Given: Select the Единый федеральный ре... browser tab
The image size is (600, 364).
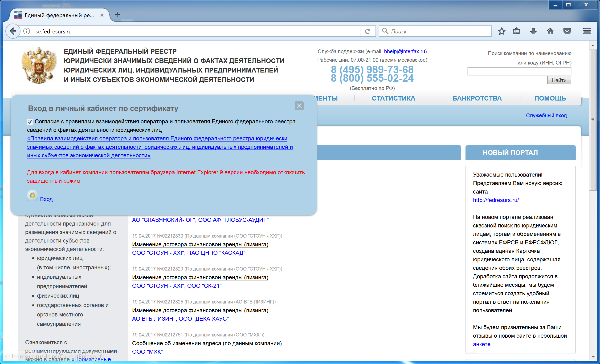Looking at the screenshot, I should tap(59, 15).
